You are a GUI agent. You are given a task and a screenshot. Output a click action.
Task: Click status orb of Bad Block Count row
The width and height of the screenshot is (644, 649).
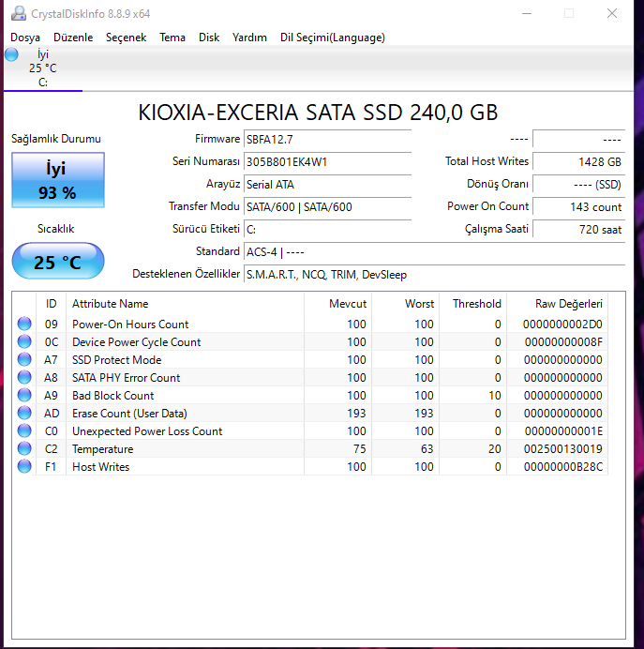(24, 395)
